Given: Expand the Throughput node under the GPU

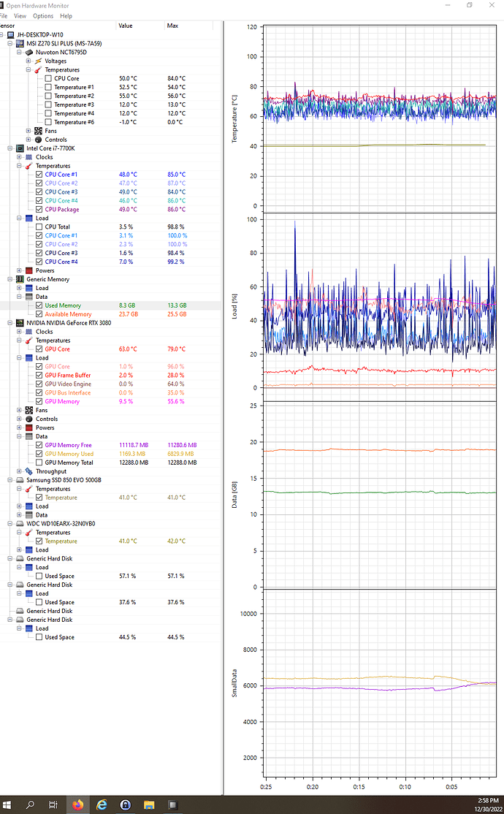Looking at the screenshot, I should coord(19,471).
